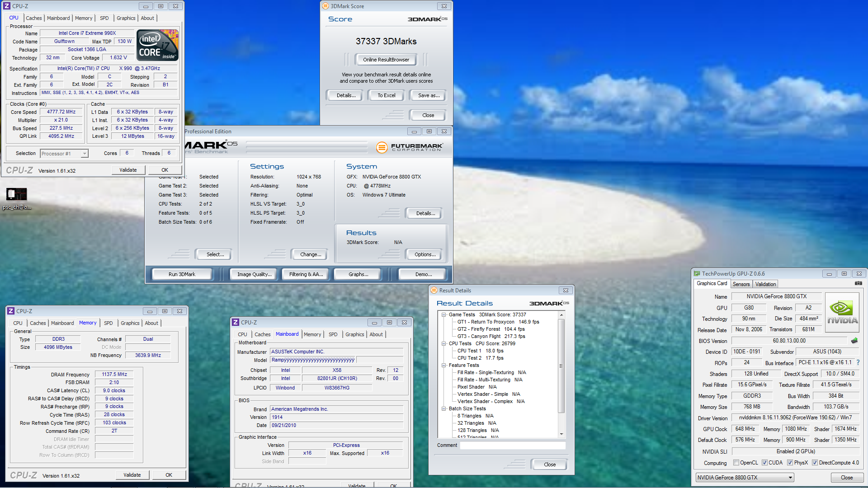Click the Futuremark Corporation logo
Image resolution: width=868 pixels, height=488 pixels.
click(x=410, y=147)
